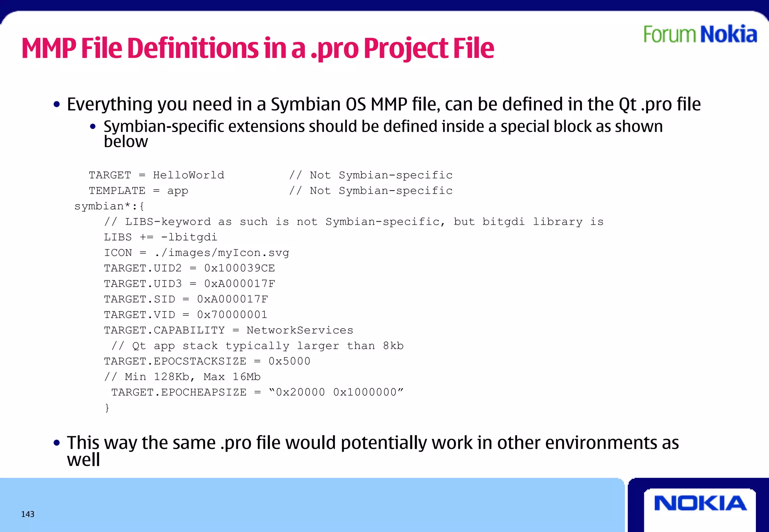Viewport: 769px width, 532px height.
Task: Click the slide title 'MMP File Definitions in a .pro Project File'
Action: 258,48
